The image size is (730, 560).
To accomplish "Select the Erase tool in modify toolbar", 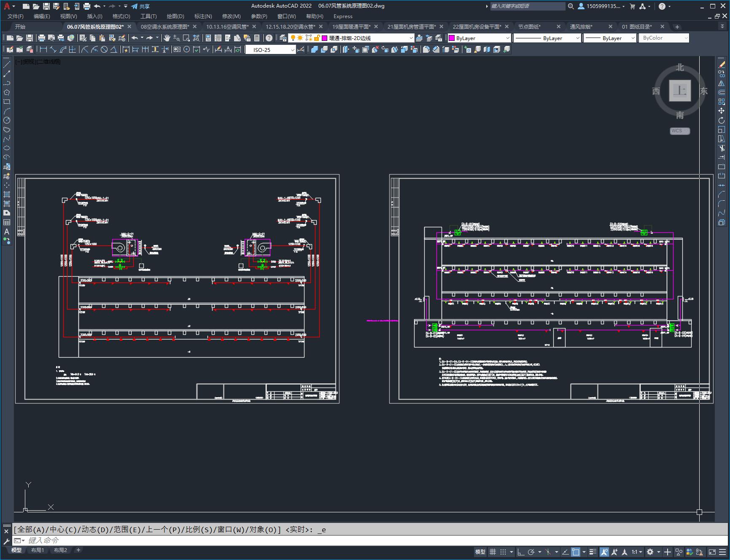I will coord(722,65).
